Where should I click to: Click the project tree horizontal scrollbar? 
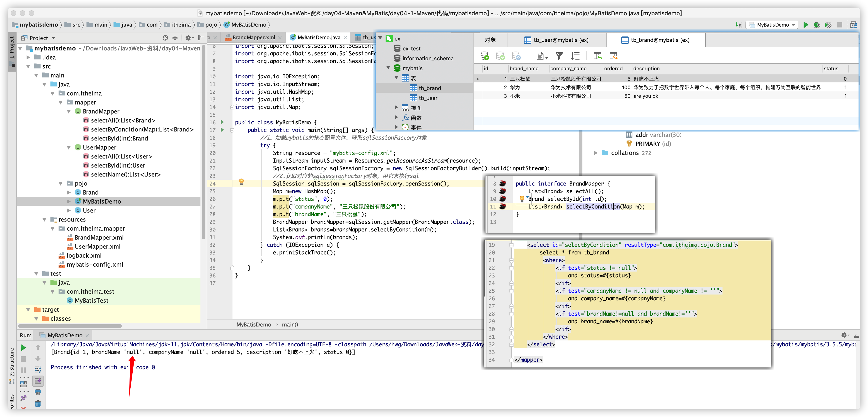click(x=70, y=326)
